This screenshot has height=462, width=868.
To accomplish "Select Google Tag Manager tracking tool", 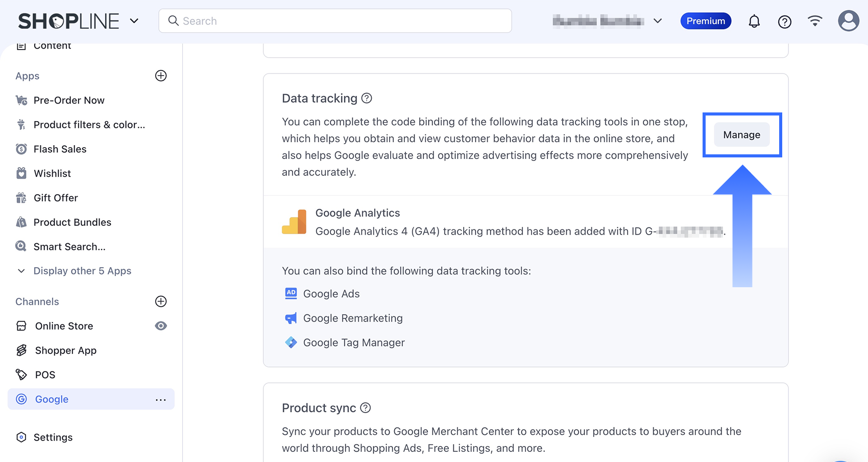I will click(x=353, y=343).
